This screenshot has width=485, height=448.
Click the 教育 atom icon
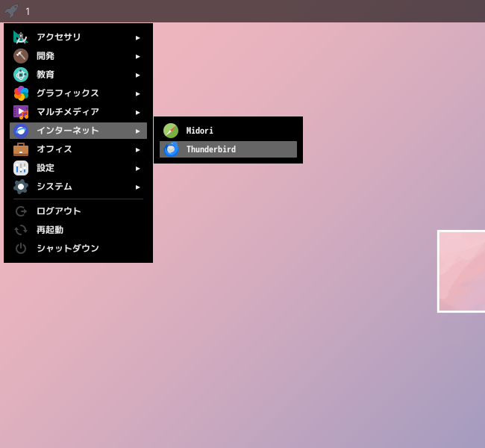pos(21,75)
